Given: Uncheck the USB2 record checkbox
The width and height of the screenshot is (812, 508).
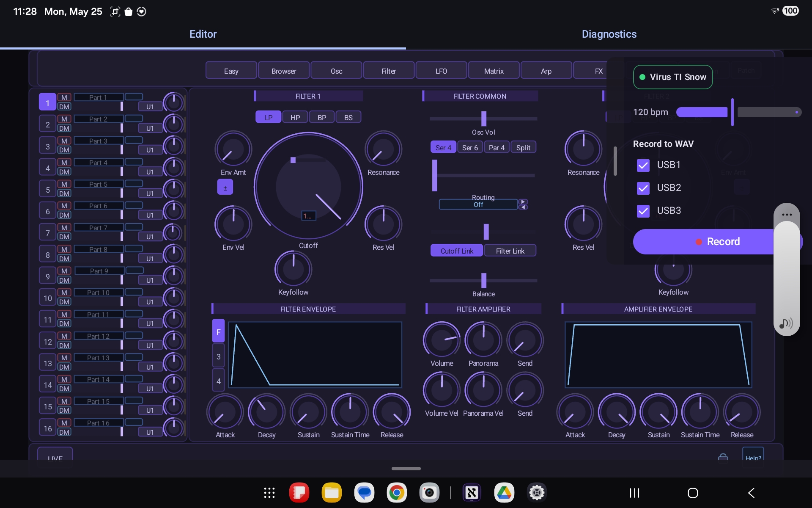Looking at the screenshot, I should (x=643, y=188).
